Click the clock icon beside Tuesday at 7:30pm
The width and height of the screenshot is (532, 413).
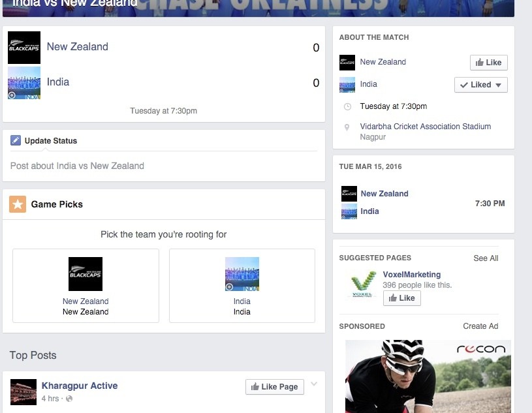[x=347, y=106]
